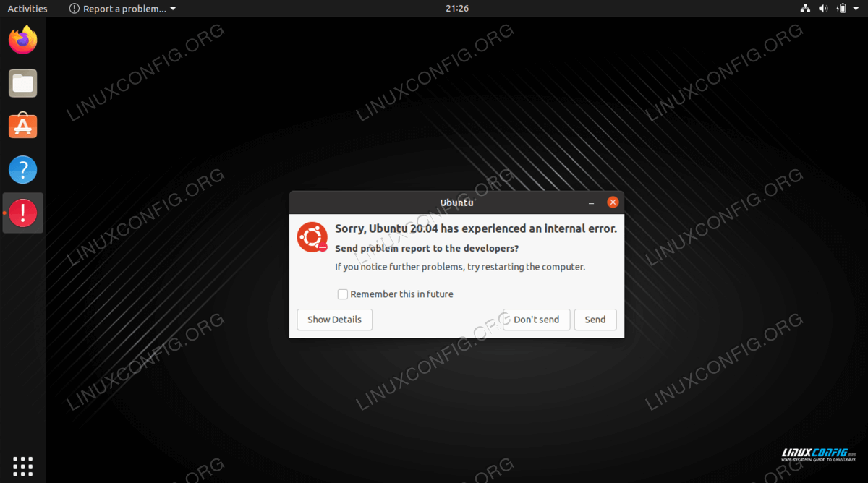This screenshot has height=483, width=868.
Task: Expand the Report a problem app menu
Action: coord(122,9)
